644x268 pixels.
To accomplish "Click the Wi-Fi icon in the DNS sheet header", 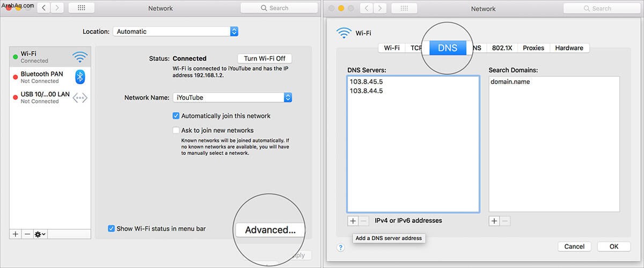I will tap(344, 33).
